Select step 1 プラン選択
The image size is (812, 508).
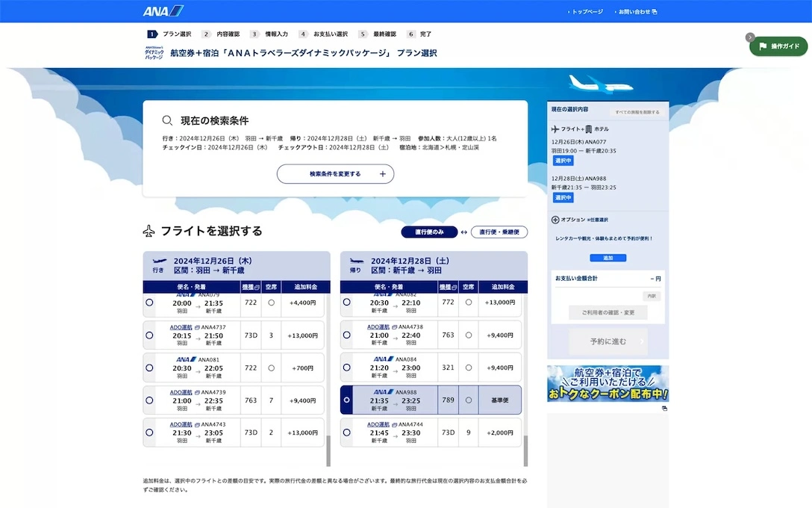point(169,34)
